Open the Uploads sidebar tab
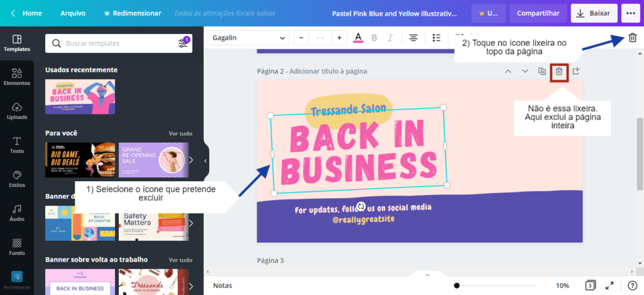 point(17,111)
